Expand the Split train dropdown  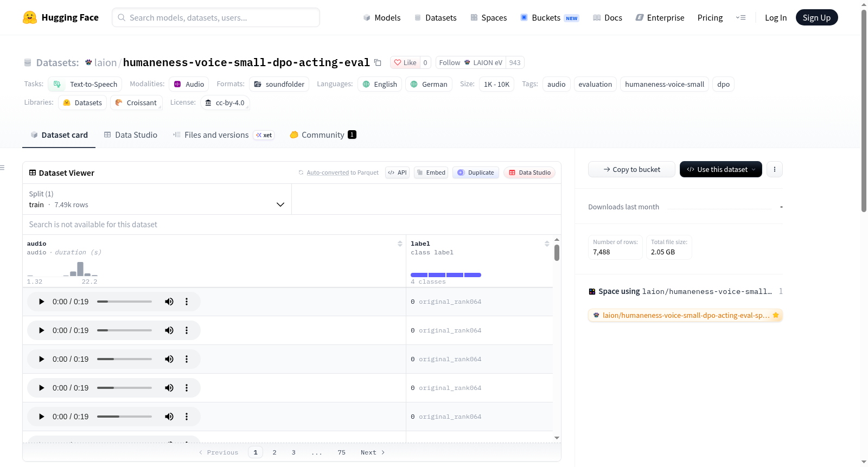157,199
